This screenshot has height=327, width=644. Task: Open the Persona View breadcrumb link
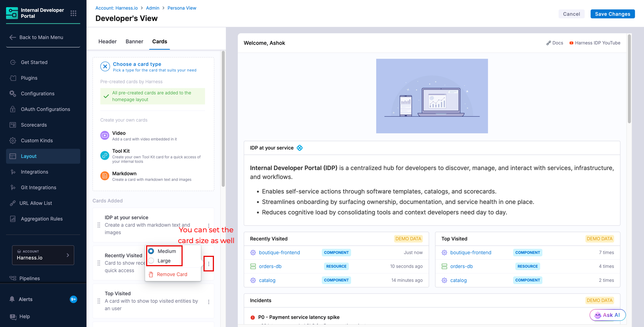tap(182, 8)
